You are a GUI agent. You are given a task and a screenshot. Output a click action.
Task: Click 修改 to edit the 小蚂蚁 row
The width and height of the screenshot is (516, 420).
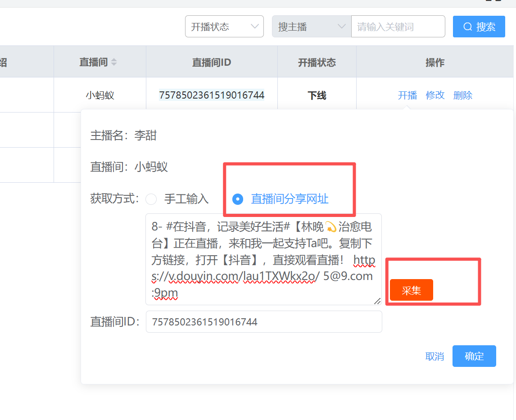[435, 95]
